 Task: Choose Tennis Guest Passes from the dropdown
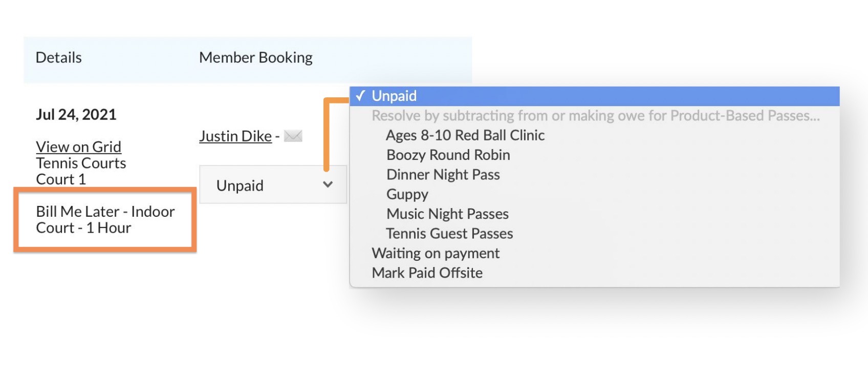(449, 234)
